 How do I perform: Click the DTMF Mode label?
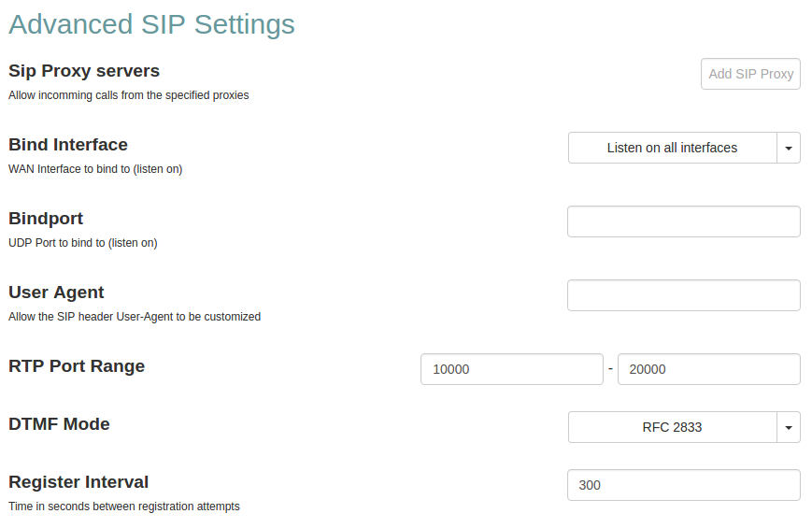click(59, 424)
